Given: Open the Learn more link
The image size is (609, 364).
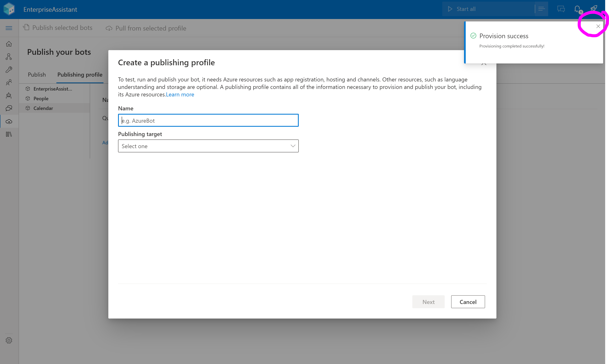Looking at the screenshot, I should tap(180, 94).
